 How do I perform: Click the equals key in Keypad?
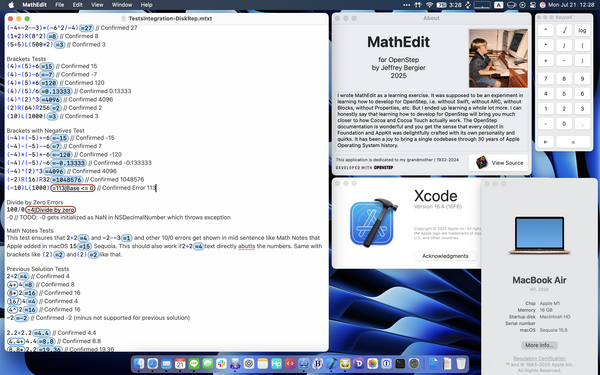573,142
